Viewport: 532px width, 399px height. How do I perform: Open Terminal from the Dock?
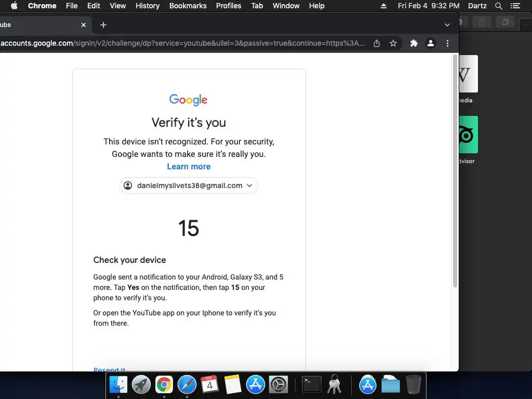coord(312,385)
